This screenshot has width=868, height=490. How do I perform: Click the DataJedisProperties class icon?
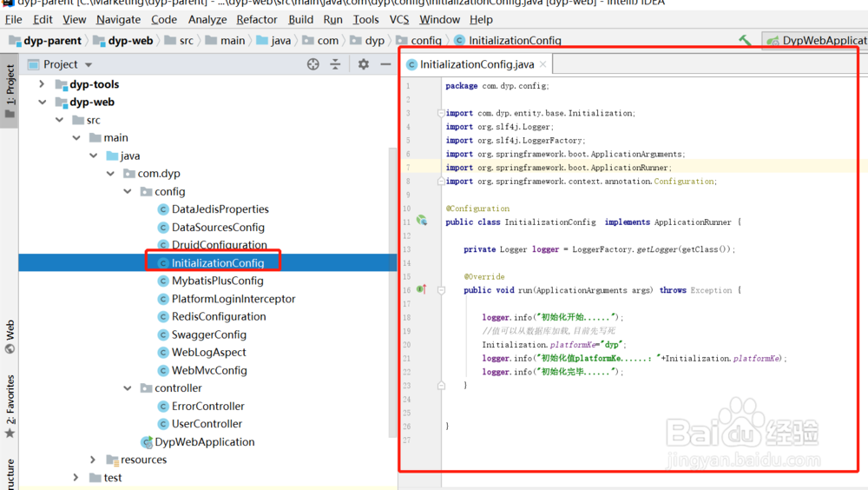[163, 209]
